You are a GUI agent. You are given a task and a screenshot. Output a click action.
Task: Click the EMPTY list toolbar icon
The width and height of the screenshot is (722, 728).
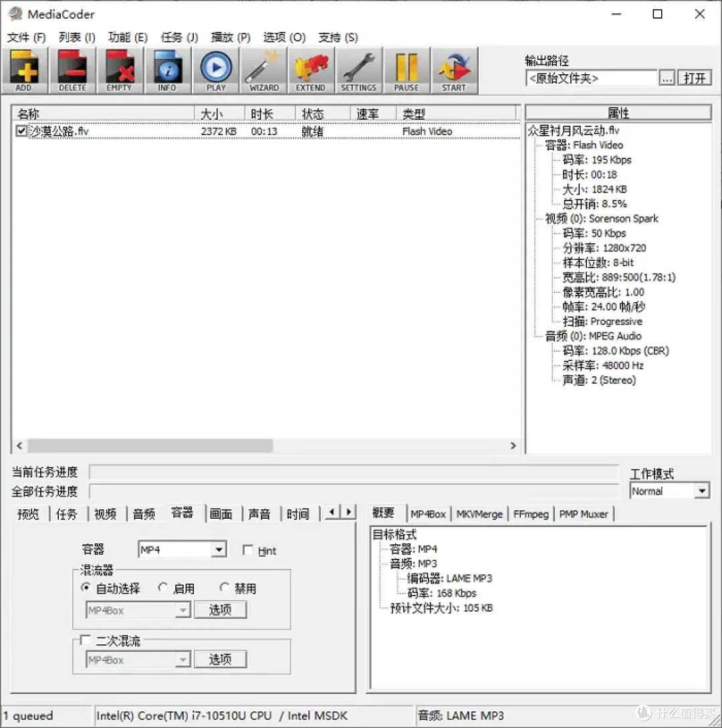[x=120, y=71]
